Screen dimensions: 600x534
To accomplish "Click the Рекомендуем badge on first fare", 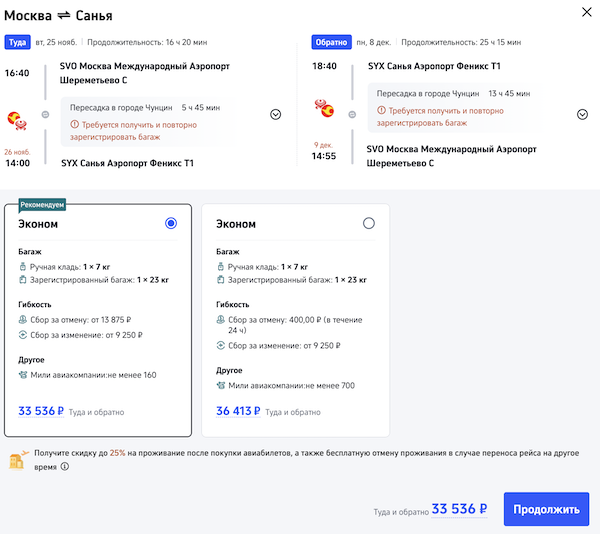I will coord(41,204).
